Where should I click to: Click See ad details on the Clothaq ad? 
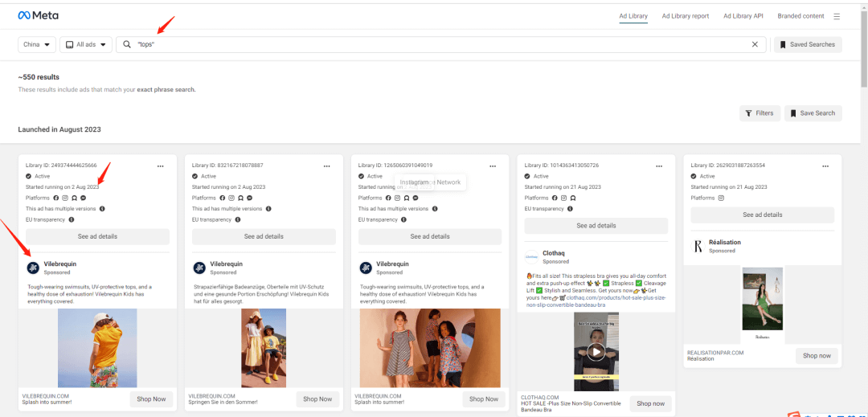[596, 226]
